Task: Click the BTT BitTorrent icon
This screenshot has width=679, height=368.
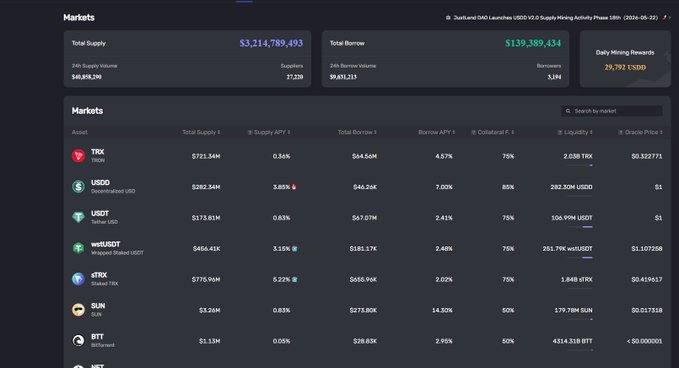Action: point(78,341)
